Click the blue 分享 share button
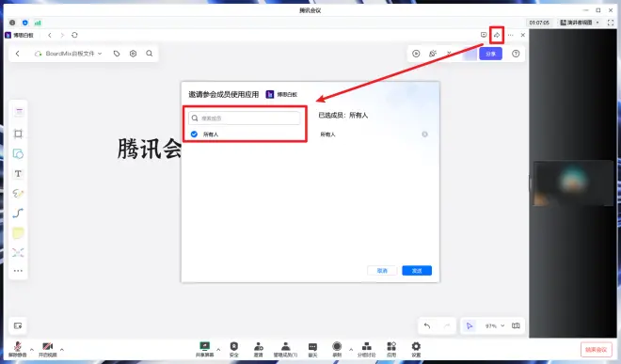621x364 pixels. (491, 54)
